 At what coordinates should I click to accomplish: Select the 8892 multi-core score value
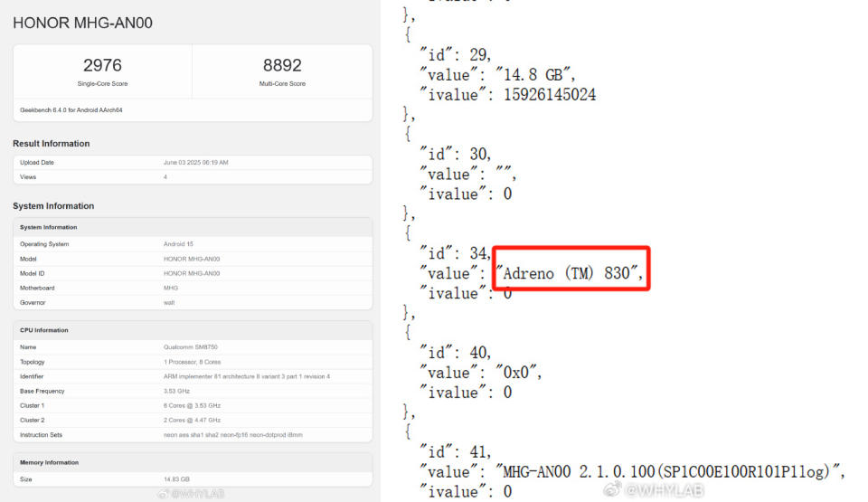tap(282, 65)
